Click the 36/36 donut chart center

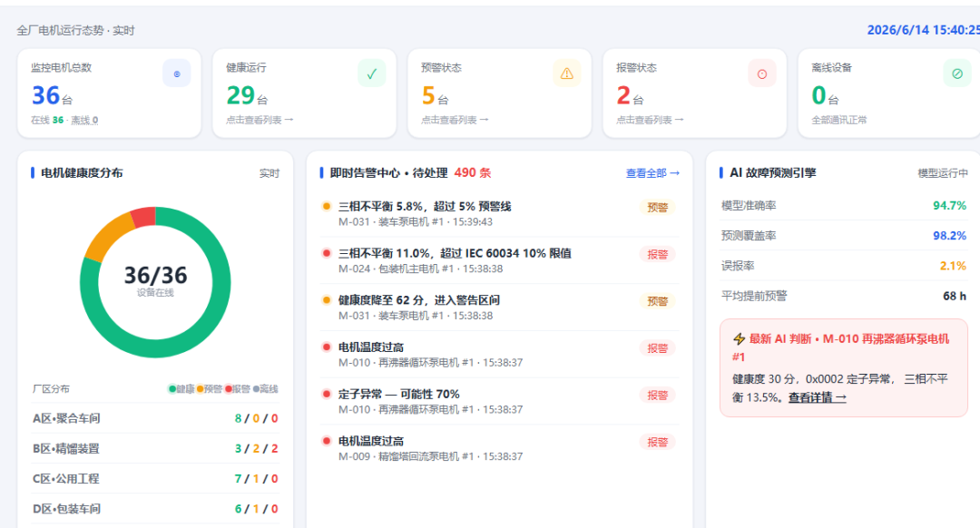pos(155,280)
